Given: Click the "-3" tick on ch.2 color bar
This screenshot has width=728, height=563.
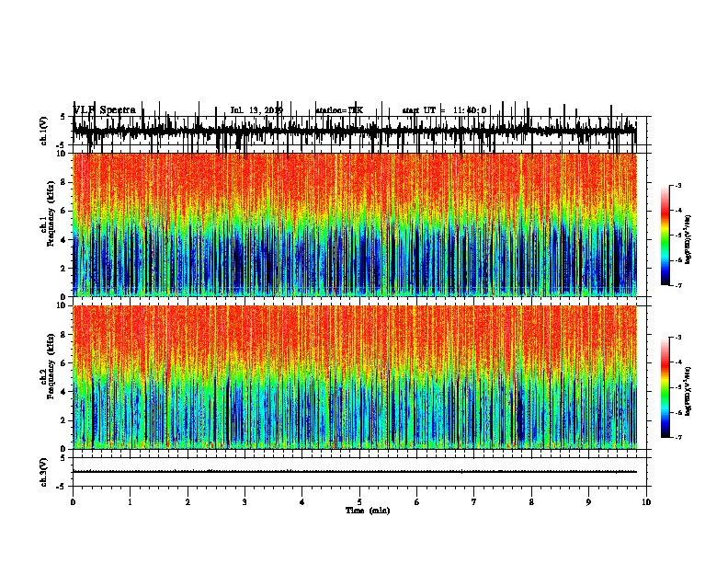Looking at the screenshot, I should click(x=677, y=338).
